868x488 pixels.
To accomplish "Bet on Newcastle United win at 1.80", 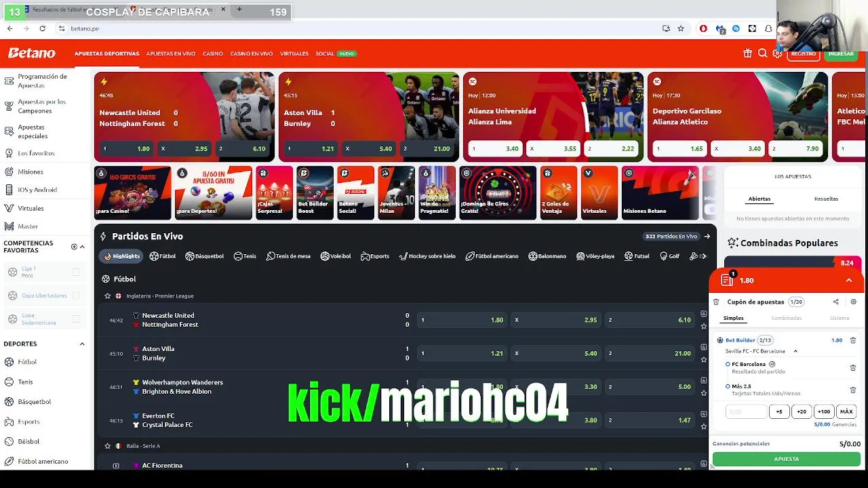I will point(462,320).
